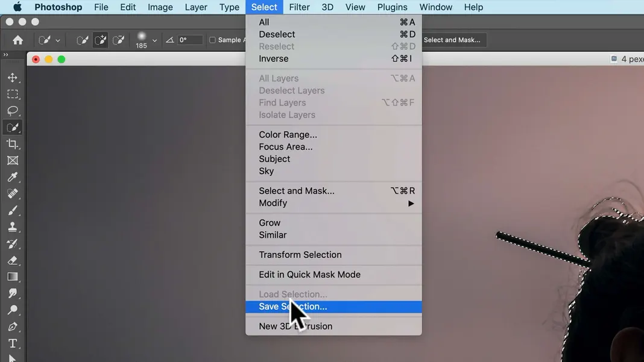Open the 3D menu
Image resolution: width=644 pixels, height=362 pixels.
pyautogui.click(x=327, y=7)
